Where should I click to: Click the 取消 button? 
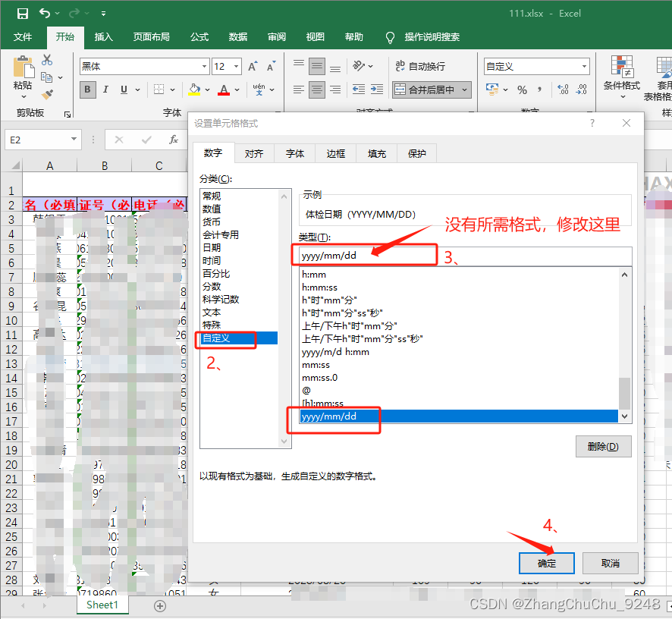611,563
